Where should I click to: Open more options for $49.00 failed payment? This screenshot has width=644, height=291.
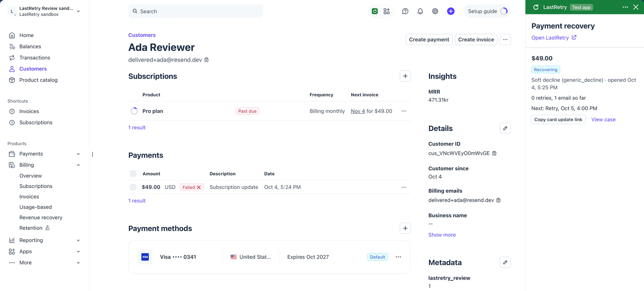404,187
